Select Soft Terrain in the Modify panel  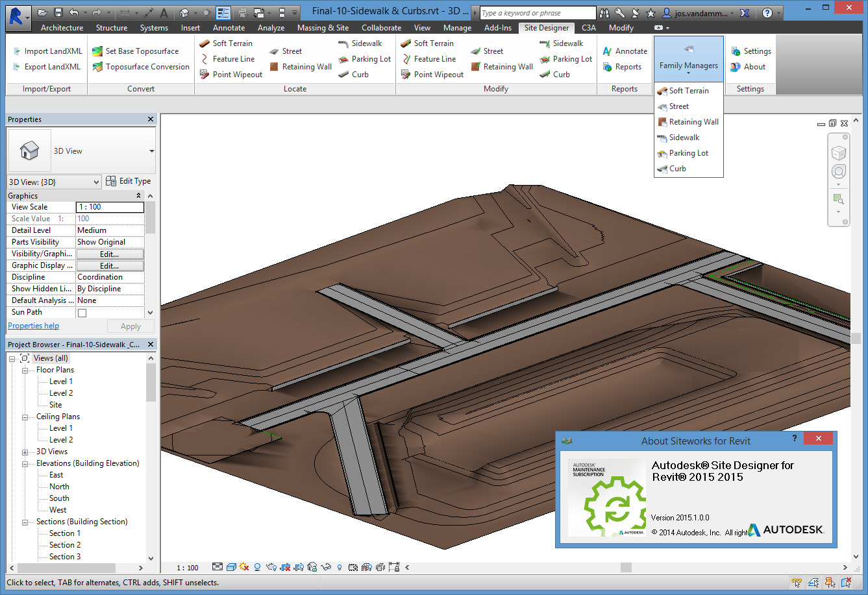427,43
